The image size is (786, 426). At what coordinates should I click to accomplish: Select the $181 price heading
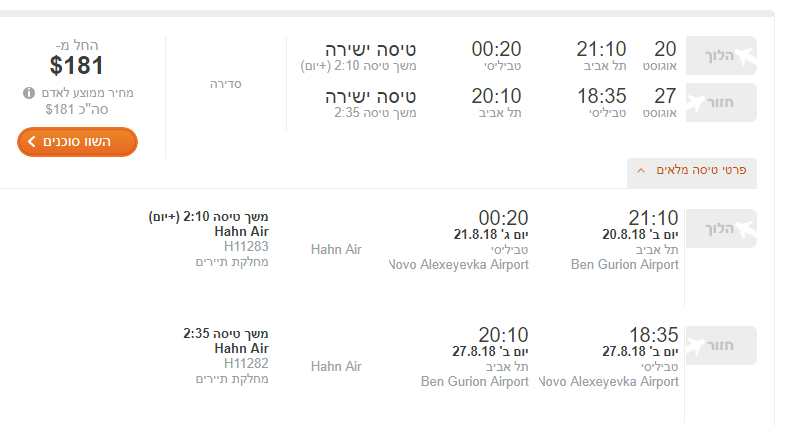click(76, 65)
